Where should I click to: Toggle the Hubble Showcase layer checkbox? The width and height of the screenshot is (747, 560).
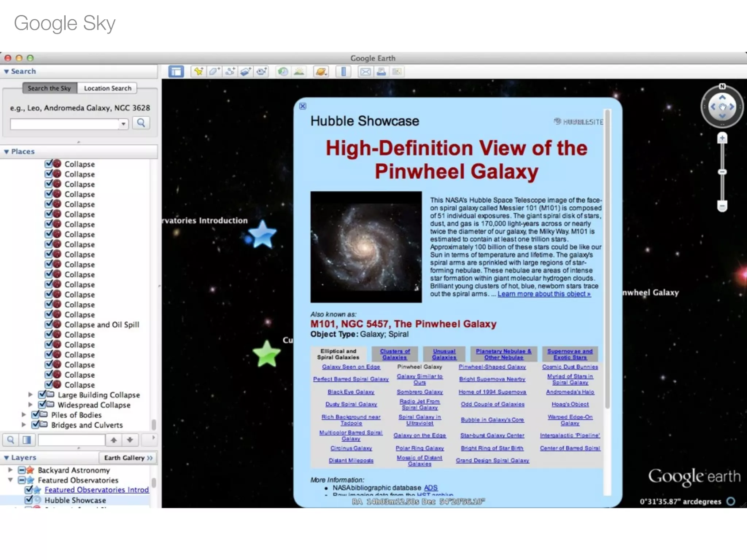(x=29, y=500)
